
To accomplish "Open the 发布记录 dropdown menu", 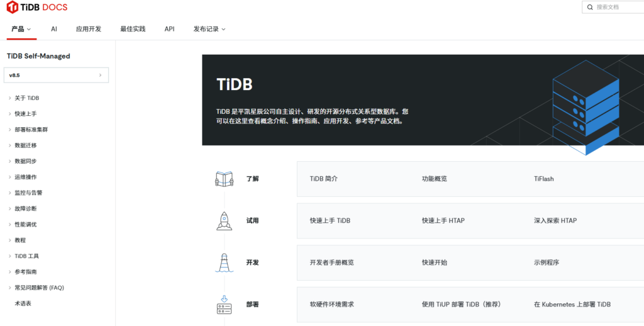I will click(209, 29).
